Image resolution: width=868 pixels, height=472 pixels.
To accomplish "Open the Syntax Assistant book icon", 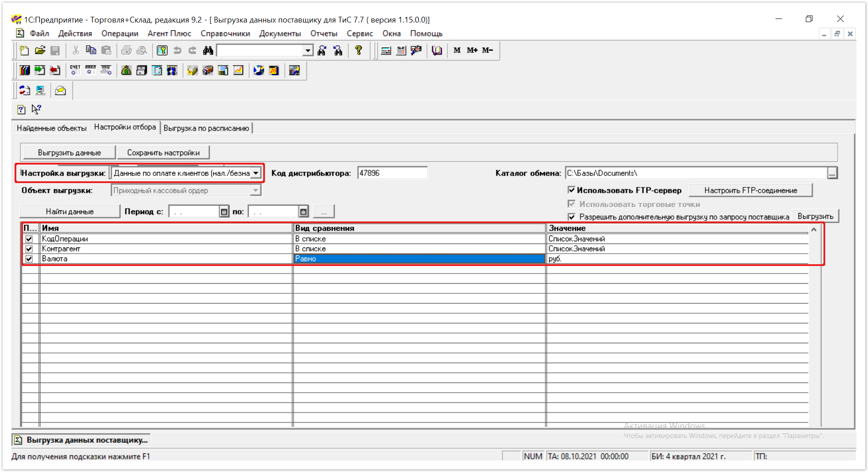I will 436,50.
